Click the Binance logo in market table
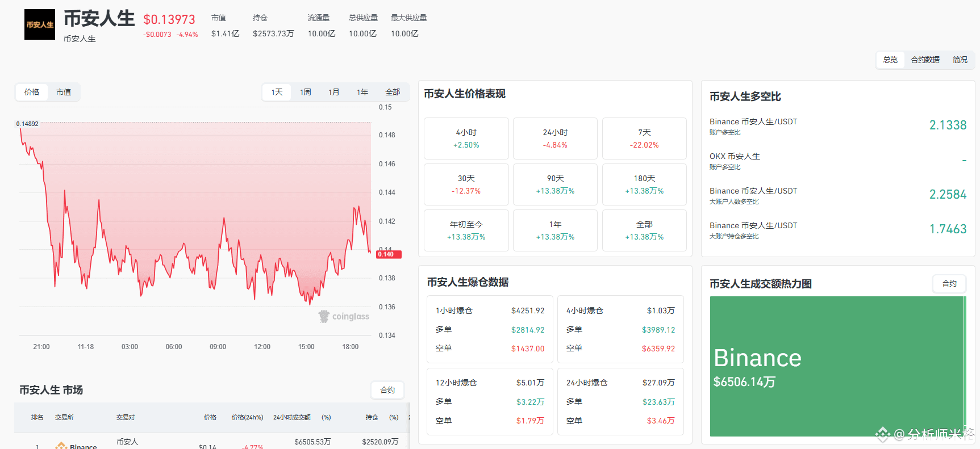The image size is (980, 449). tap(61, 446)
